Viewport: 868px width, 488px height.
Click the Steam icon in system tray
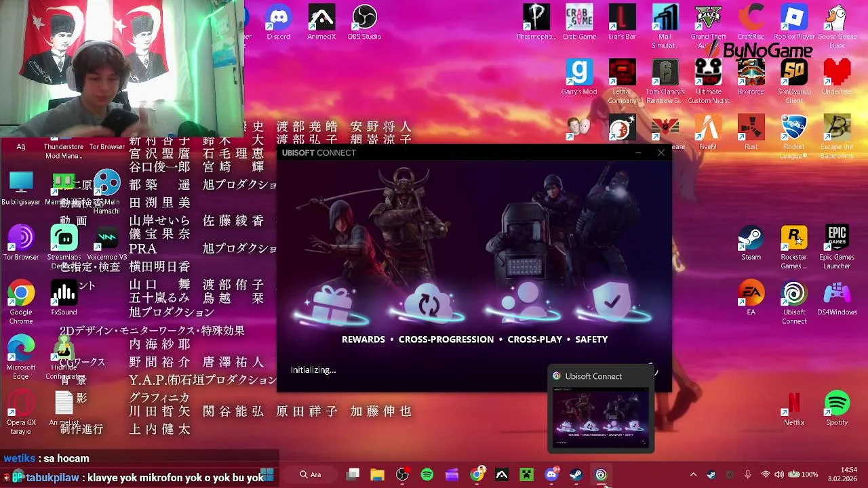711,474
